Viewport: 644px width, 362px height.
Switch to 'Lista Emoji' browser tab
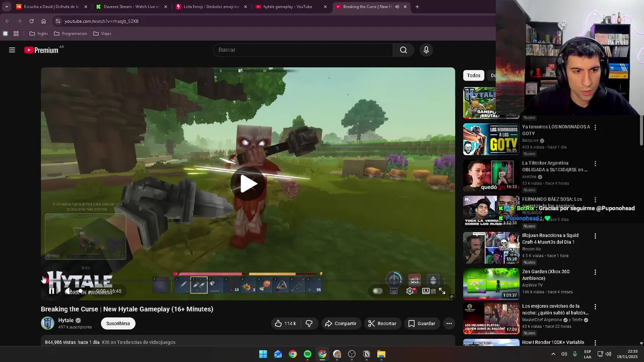click(x=211, y=7)
